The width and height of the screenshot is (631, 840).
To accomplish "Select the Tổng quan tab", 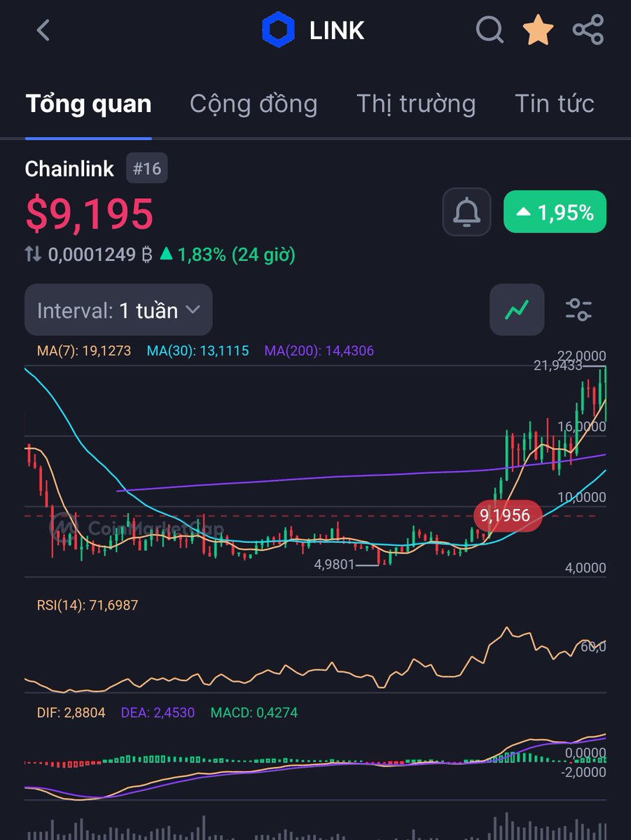I will click(x=89, y=104).
